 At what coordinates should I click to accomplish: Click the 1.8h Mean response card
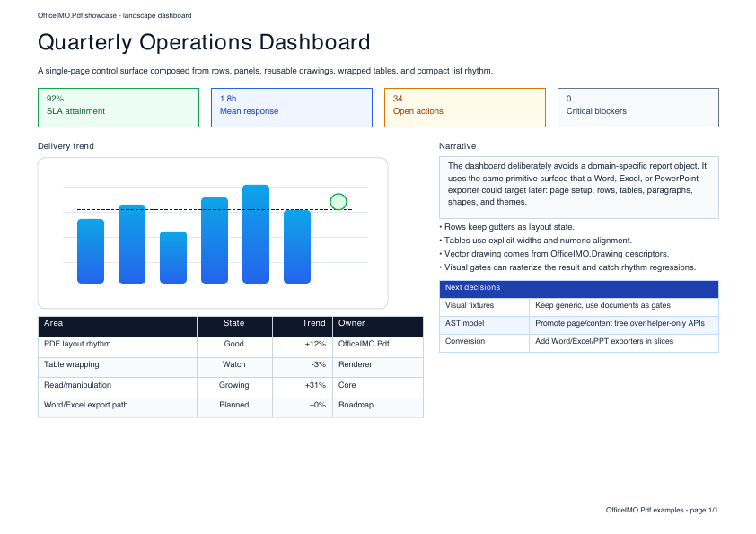click(x=292, y=108)
